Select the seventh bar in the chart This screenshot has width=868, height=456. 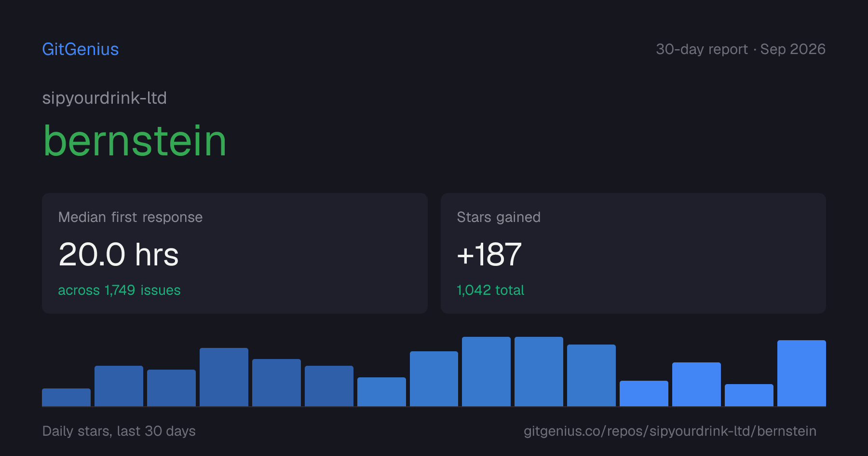381,392
